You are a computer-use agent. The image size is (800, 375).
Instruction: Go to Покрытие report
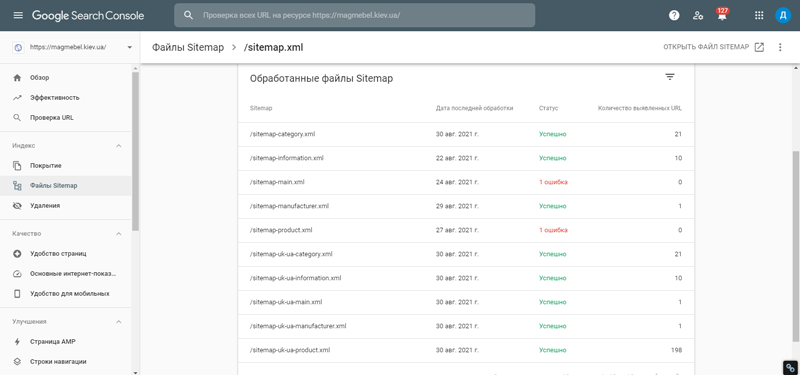65,166
